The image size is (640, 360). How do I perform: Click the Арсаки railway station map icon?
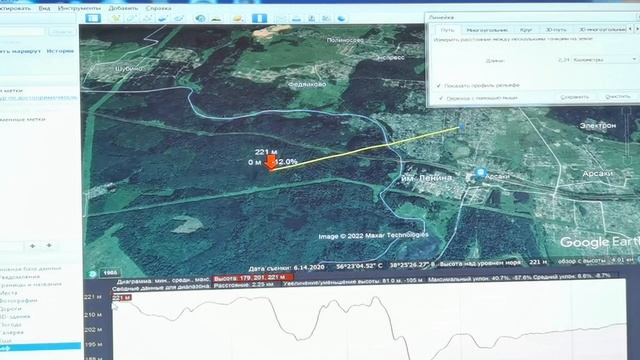pyautogui.click(x=480, y=173)
